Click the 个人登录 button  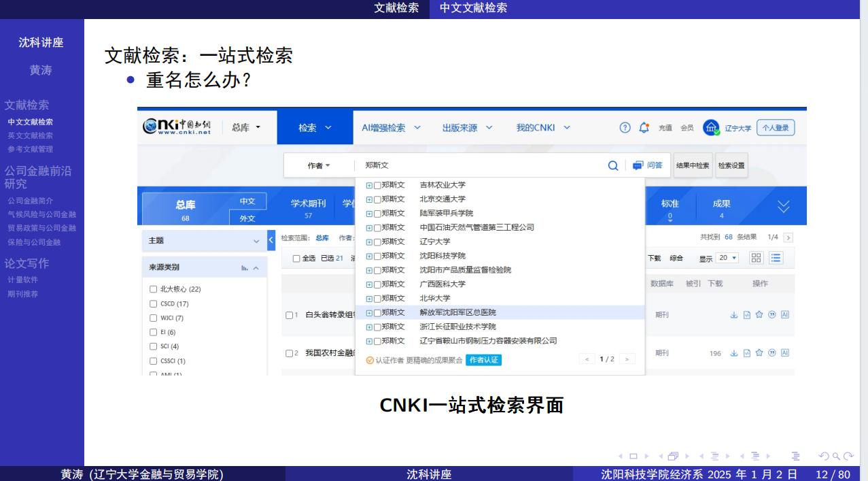click(x=775, y=128)
